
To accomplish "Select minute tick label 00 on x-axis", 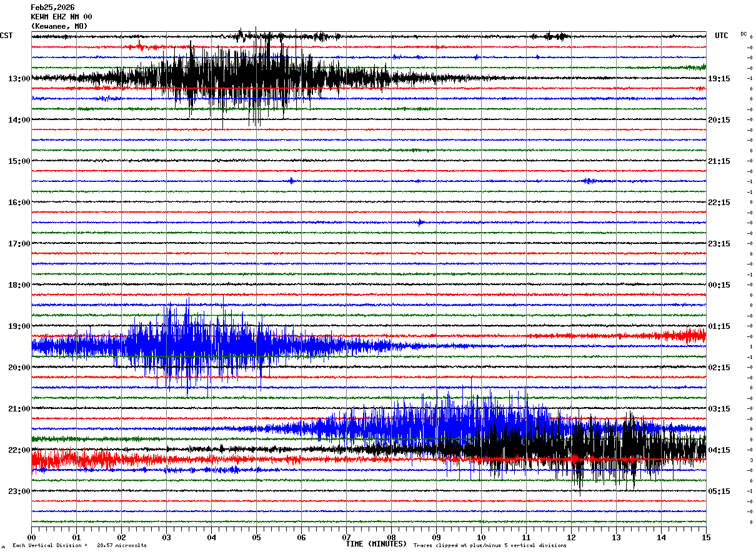I will [x=31, y=537].
